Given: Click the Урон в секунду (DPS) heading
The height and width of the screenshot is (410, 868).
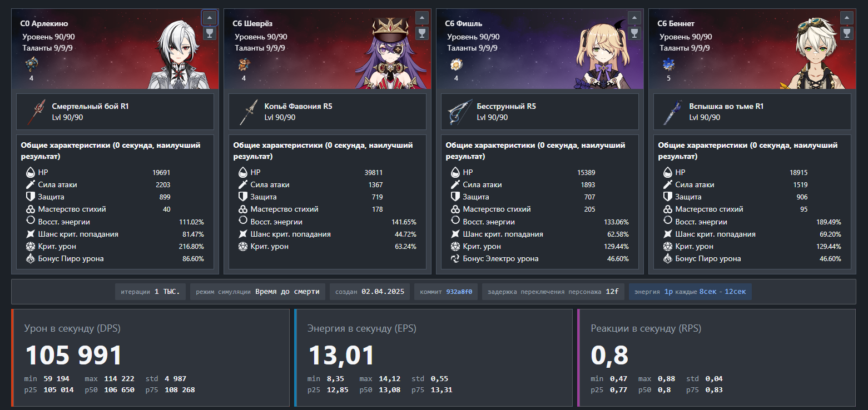Looking at the screenshot, I should [x=72, y=328].
